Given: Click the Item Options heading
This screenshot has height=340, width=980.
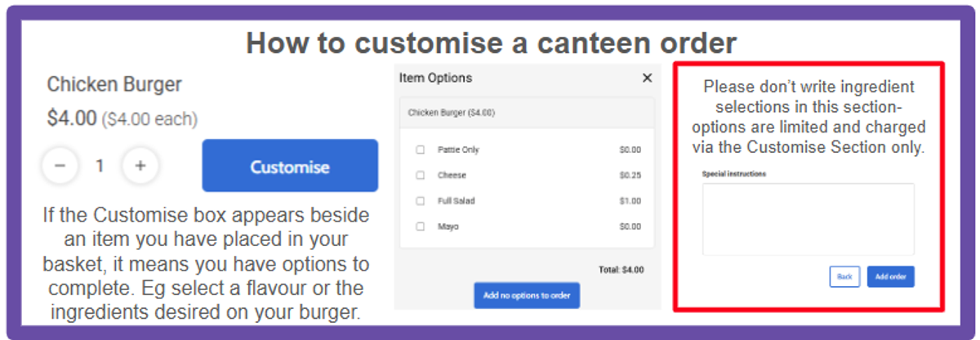Looking at the screenshot, I should [435, 78].
